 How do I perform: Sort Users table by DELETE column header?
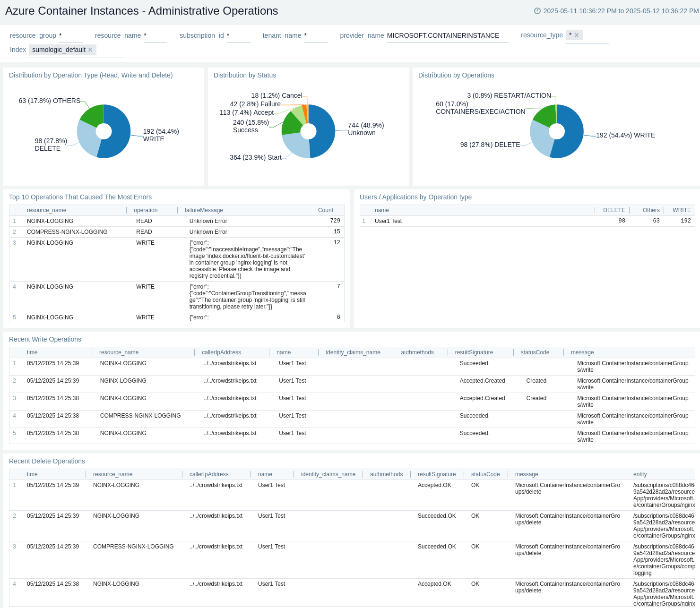click(614, 210)
